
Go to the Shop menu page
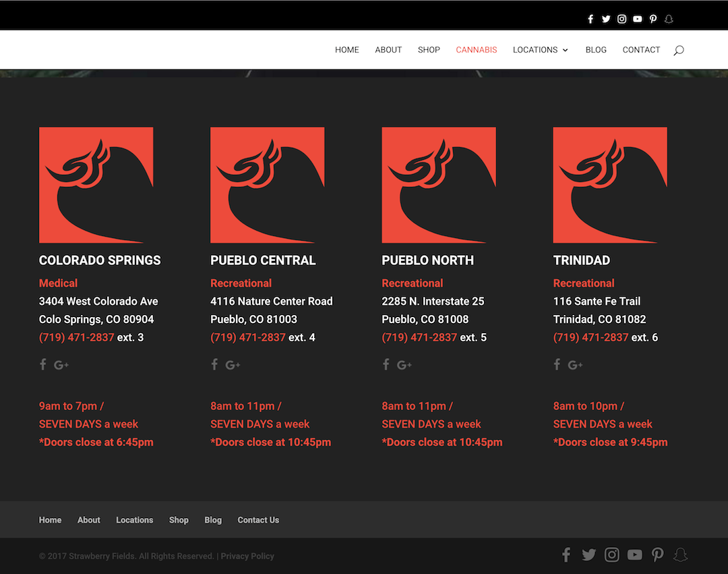tap(429, 50)
